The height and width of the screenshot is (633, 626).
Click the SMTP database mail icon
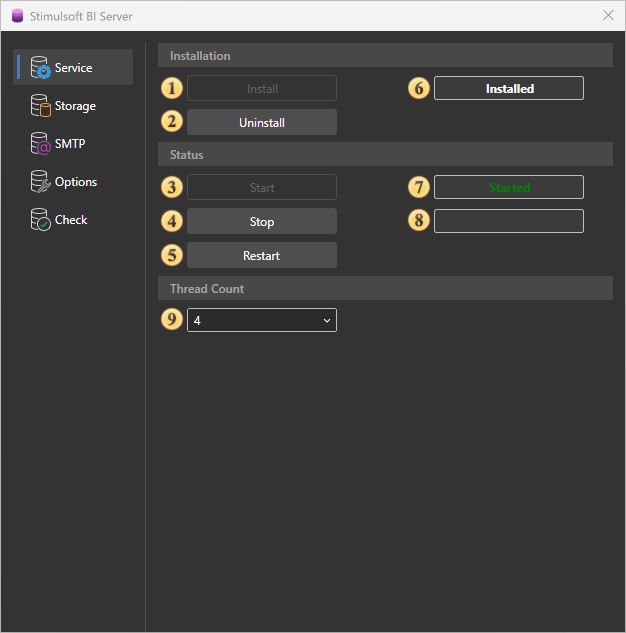pos(41,143)
